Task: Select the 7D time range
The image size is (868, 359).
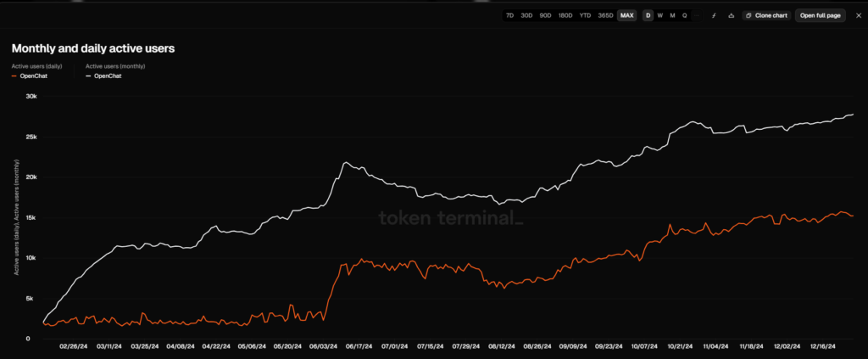Action: tap(509, 15)
